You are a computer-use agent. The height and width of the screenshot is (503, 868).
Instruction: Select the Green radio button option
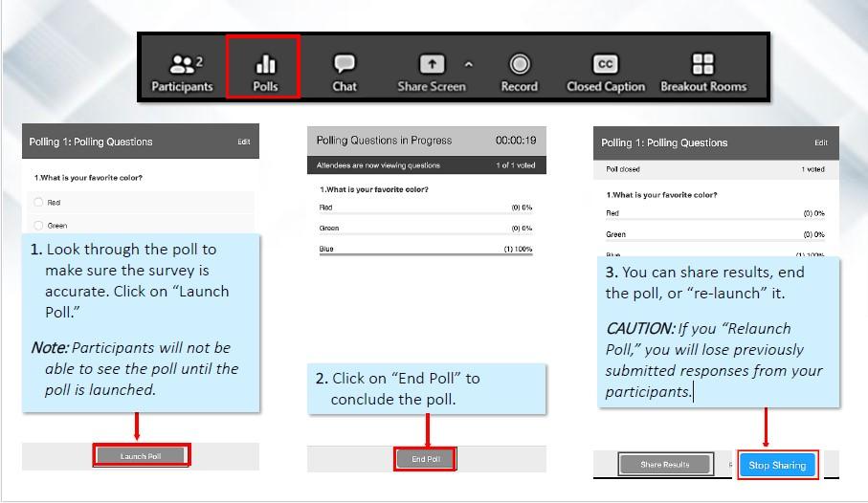tap(39, 226)
